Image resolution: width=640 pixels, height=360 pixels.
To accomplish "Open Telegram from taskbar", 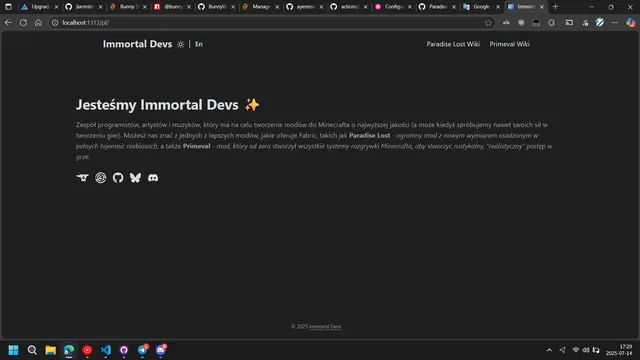I will coord(142,350).
